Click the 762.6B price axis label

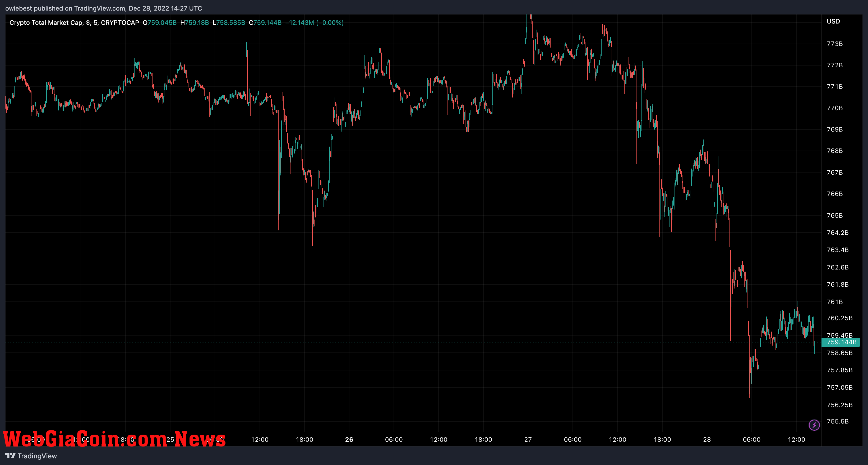pyautogui.click(x=838, y=267)
